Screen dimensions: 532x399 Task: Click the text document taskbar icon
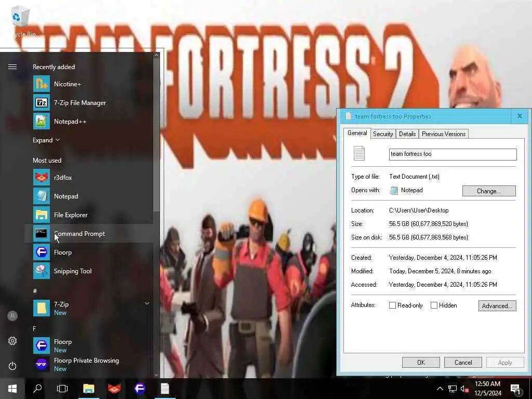[x=165, y=389]
